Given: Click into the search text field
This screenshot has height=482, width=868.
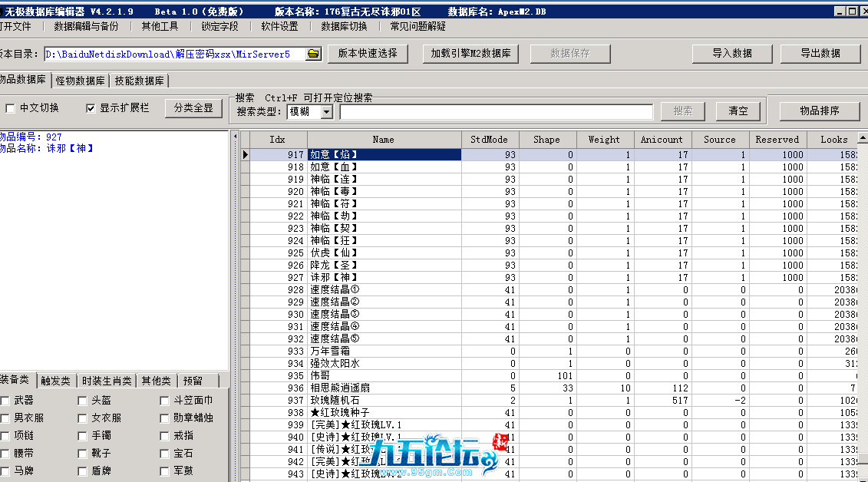Looking at the screenshot, I should coord(496,112).
